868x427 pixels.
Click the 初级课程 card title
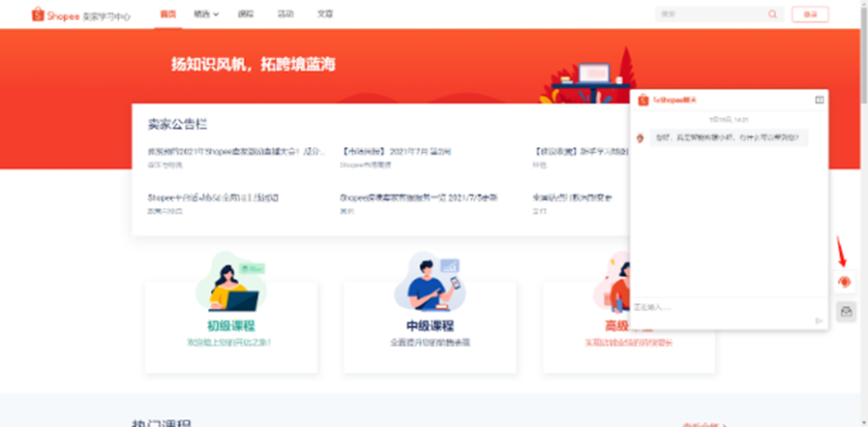click(x=230, y=325)
